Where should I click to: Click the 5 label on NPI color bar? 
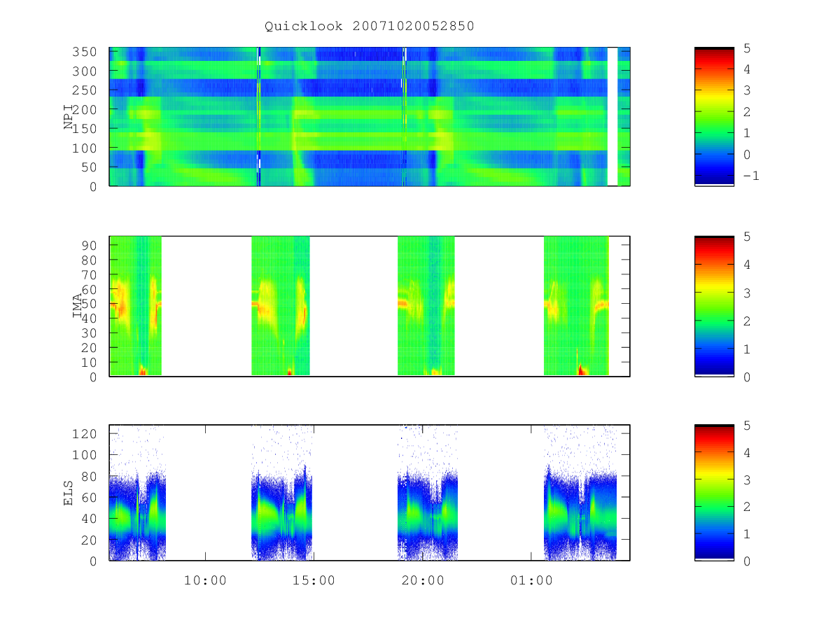(746, 48)
